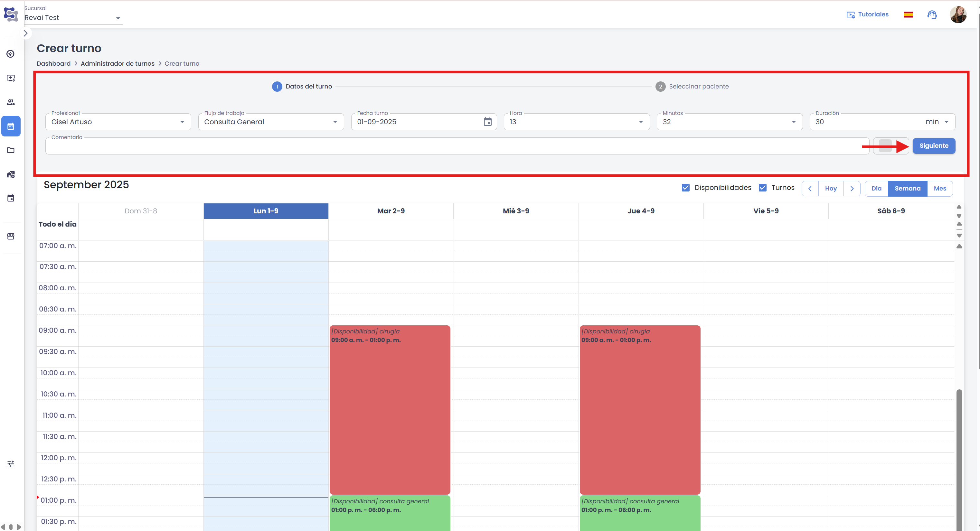
Task: Uncheck the Turnos checkbox
Action: (762, 188)
